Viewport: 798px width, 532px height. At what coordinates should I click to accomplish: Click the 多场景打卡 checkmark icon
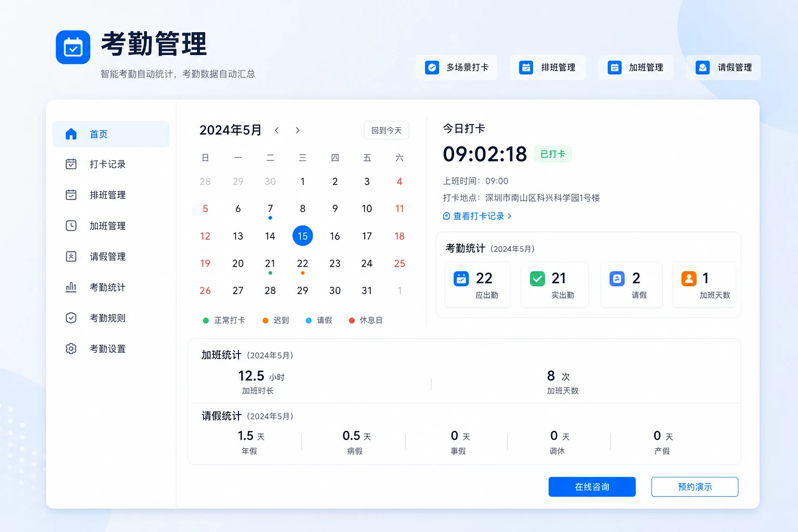[x=432, y=68]
